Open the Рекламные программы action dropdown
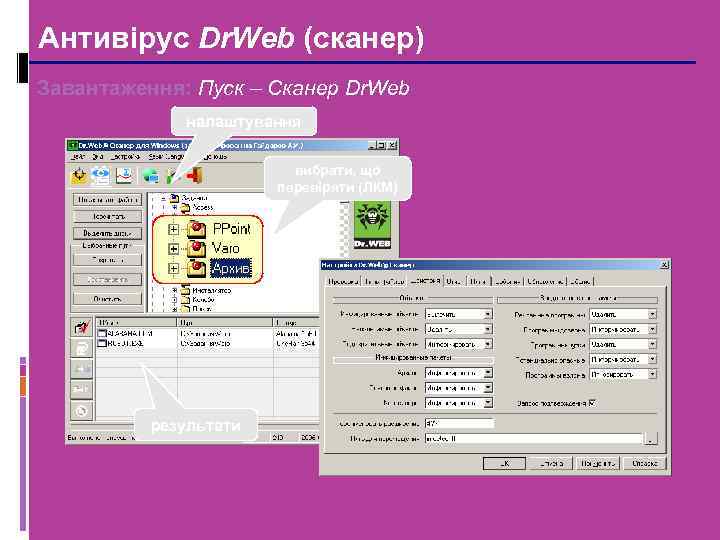720x540 pixels. point(623,315)
